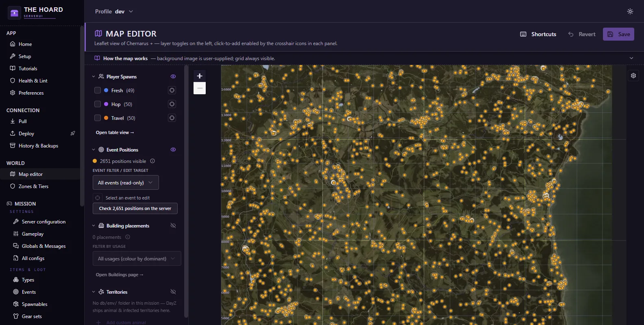The height and width of the screenshot is (325, 644).
Task: Open Health & Lint page
Action: pos(41,80)
